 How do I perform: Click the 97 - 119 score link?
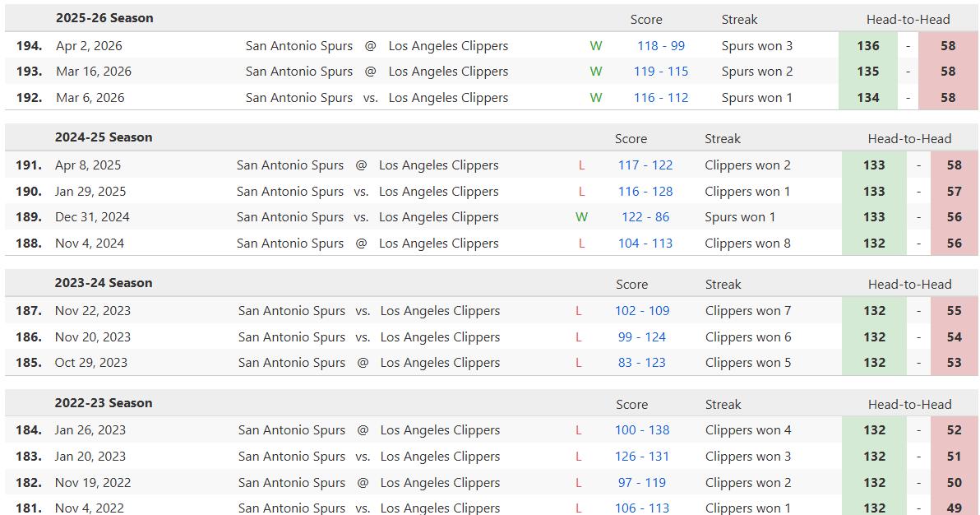click(641, 483)
